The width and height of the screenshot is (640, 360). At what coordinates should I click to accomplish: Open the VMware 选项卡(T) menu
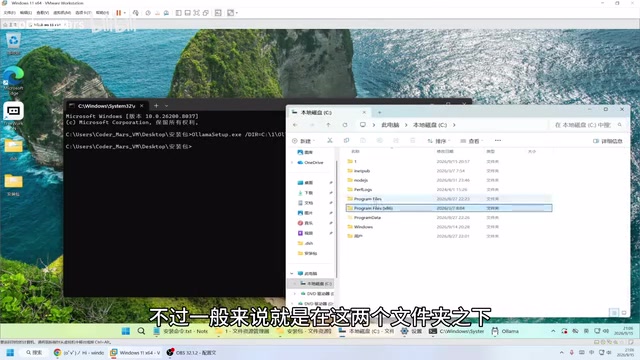coord(83,13)
